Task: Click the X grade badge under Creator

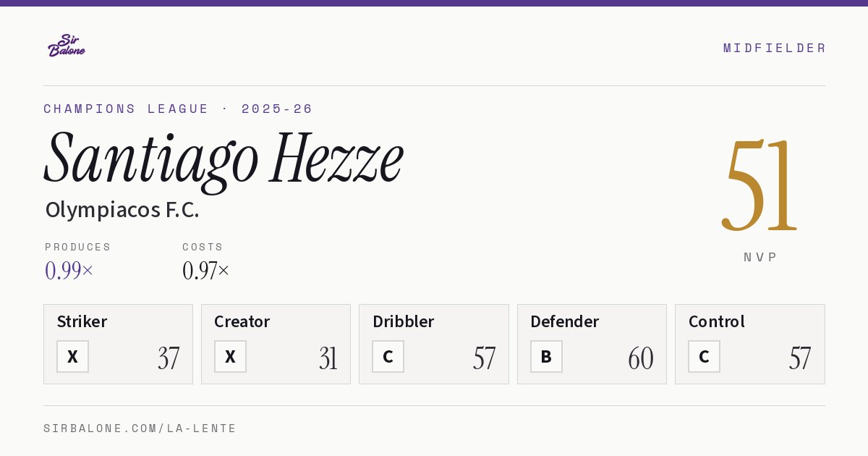Action: (230, 357)
